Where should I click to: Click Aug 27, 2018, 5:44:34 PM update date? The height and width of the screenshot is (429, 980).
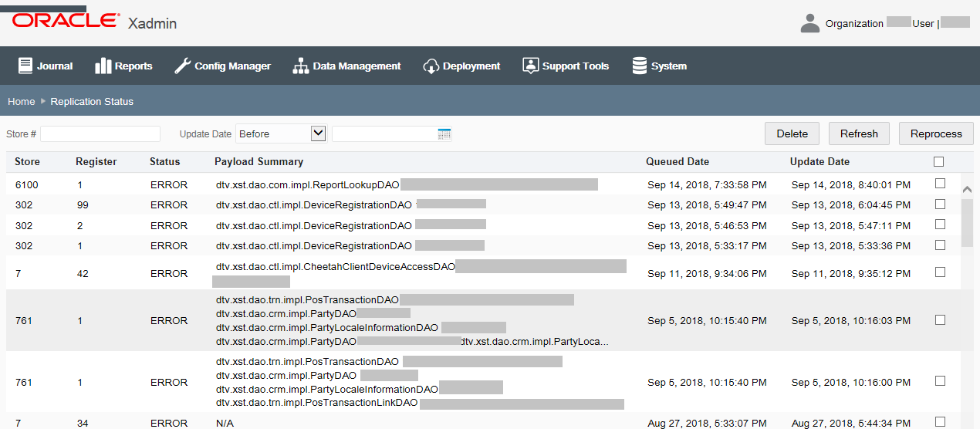point(851,423)
